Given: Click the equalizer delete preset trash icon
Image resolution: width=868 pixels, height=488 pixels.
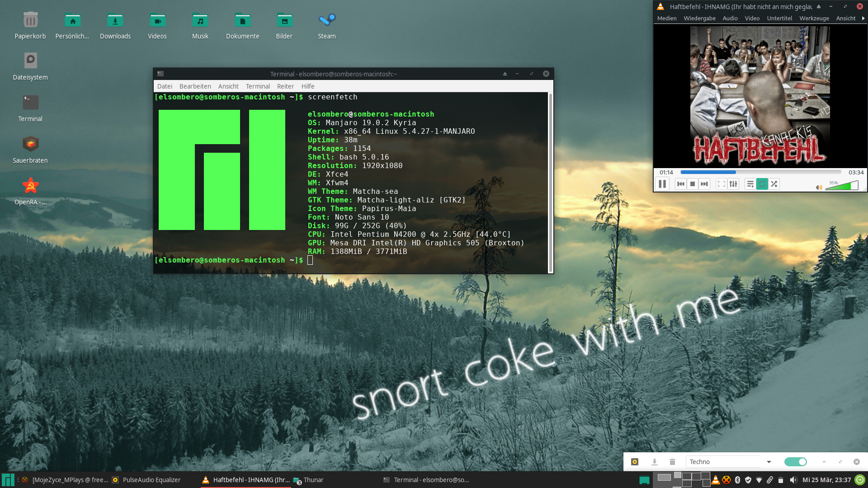Looking at the screenshot, I should pos(672,462).
